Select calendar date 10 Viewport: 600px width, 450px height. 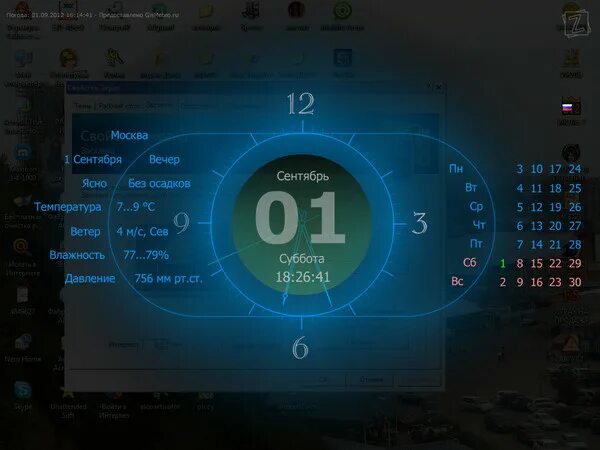point(536,169)
